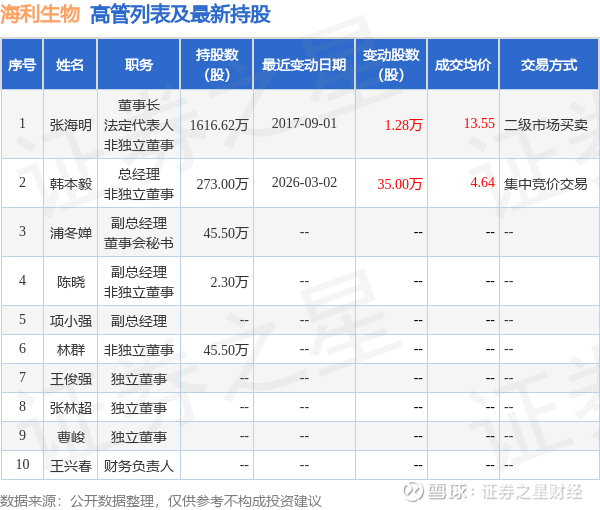The image size is (600, 510).
Task: Click 张海明's position cell 董事长 法定代表人
Action: click(x=139, y=125)
